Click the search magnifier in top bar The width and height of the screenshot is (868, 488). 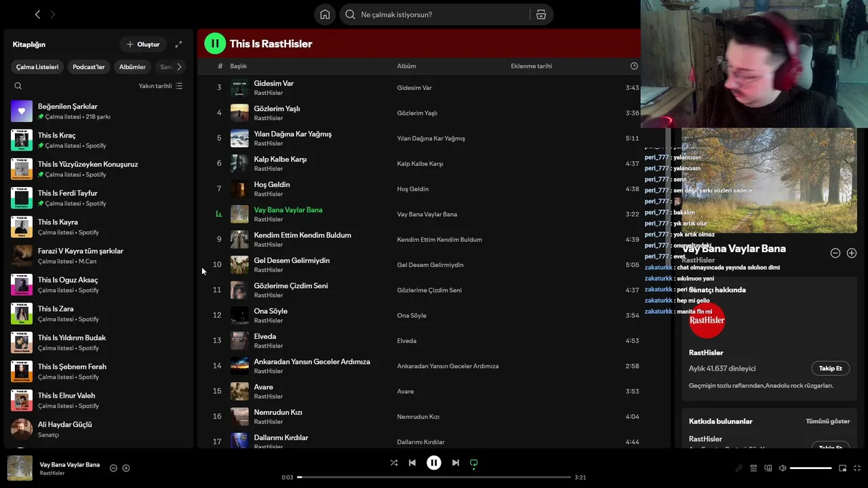pyautogui.click(x=350, y=14)
